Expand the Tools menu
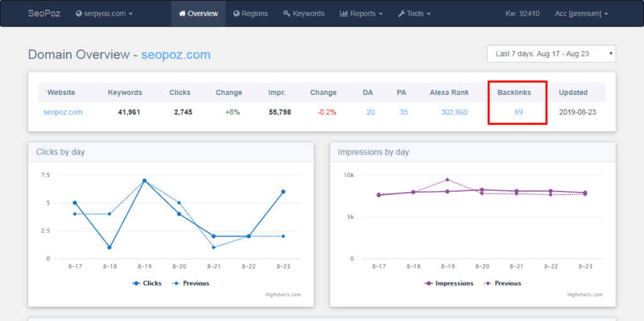 (x=414, y=14)
